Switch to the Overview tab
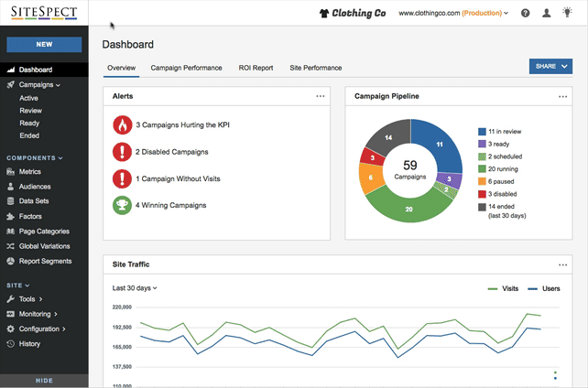588x388 pixels. (x=122, y=68)
